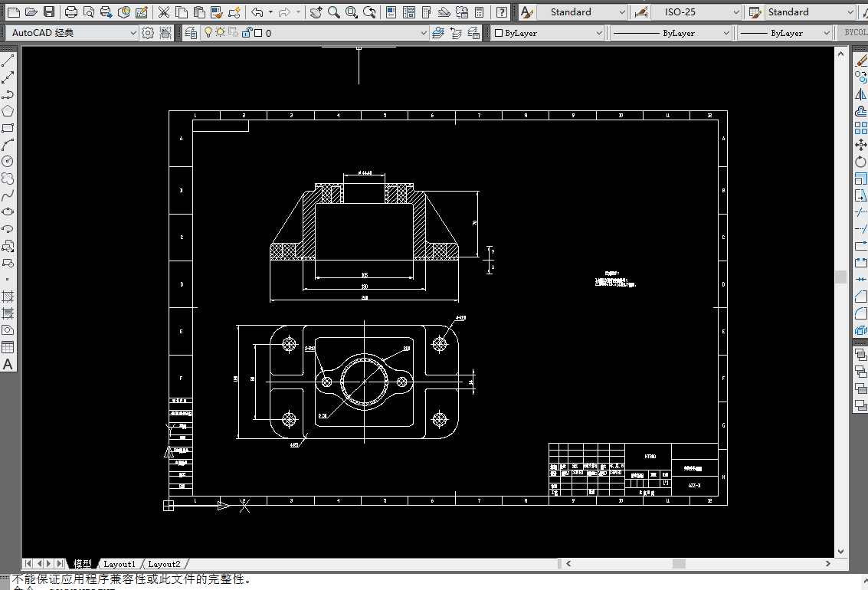Image resolution: width=868 pixels, height=590 pixels.
Task: Expand the layer list dropdown arrow
Action: (x=424, y=33)
